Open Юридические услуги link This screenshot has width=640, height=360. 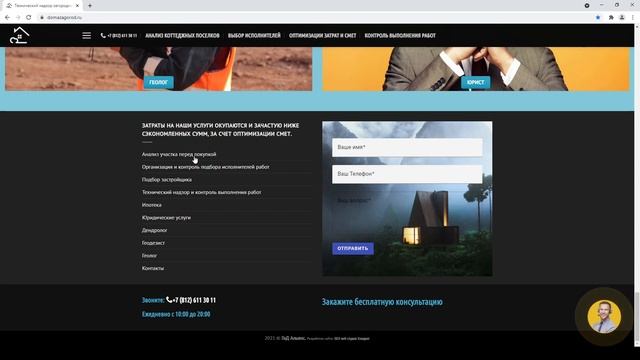(x=166, y=218)
